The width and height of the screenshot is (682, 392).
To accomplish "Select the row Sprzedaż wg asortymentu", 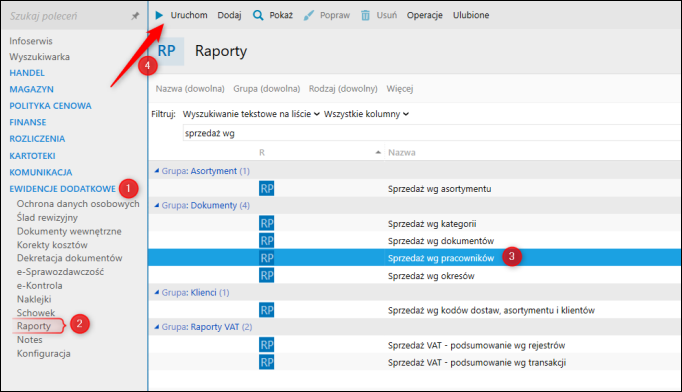I will (x=415, y=188).
